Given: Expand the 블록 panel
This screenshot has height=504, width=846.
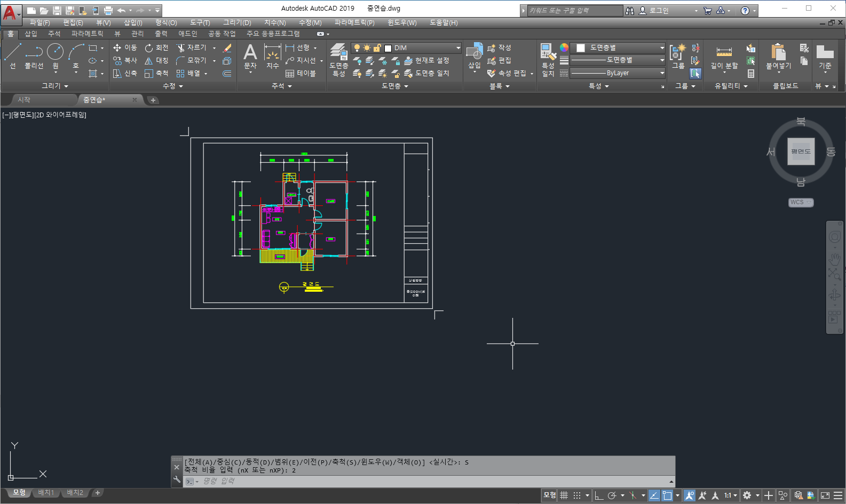Looking at the screenshot, I should [500, 86].
